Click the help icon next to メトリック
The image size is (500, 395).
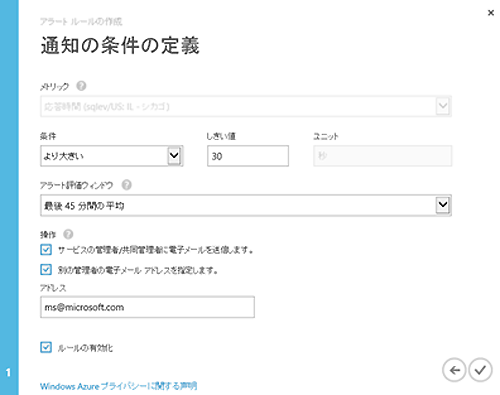[81, 86]
